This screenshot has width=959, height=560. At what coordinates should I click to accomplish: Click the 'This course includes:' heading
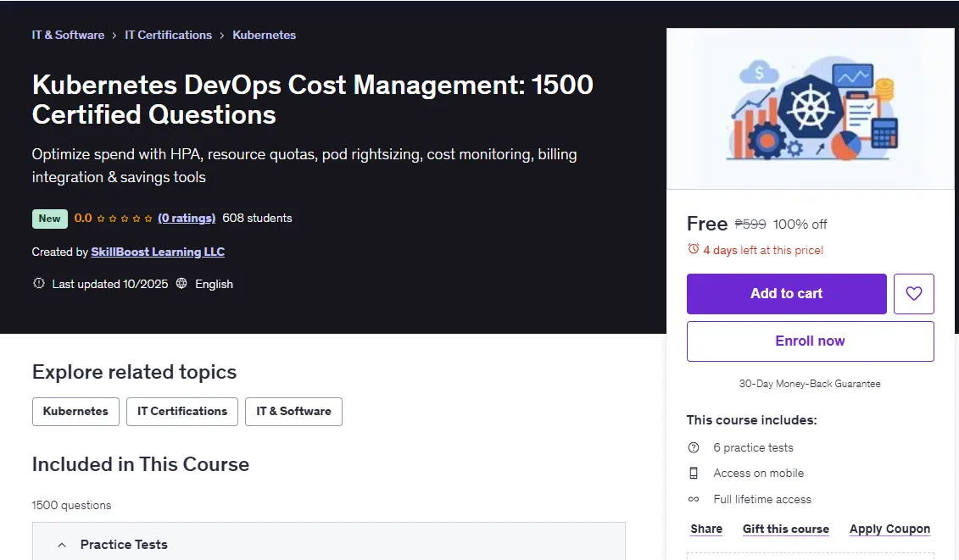coord(751,420)
